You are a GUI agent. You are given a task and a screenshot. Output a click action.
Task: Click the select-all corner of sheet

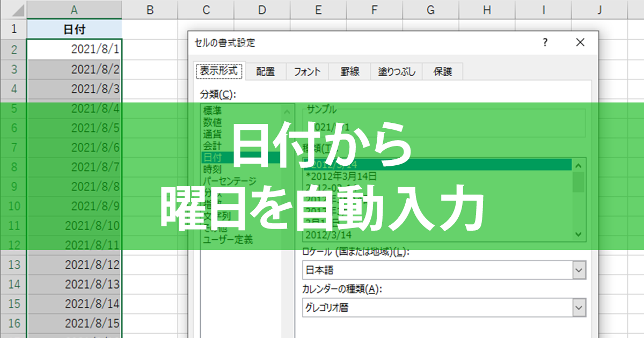(13, 10)
